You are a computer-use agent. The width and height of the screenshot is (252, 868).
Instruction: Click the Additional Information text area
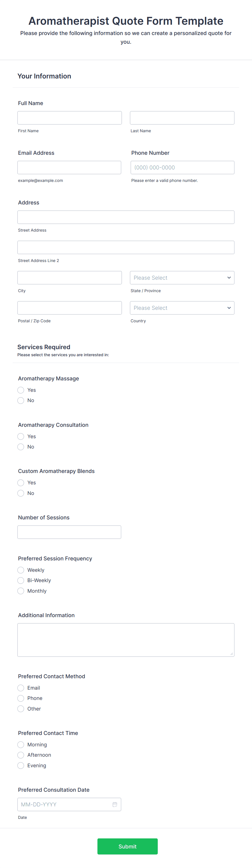pos(126,640)
